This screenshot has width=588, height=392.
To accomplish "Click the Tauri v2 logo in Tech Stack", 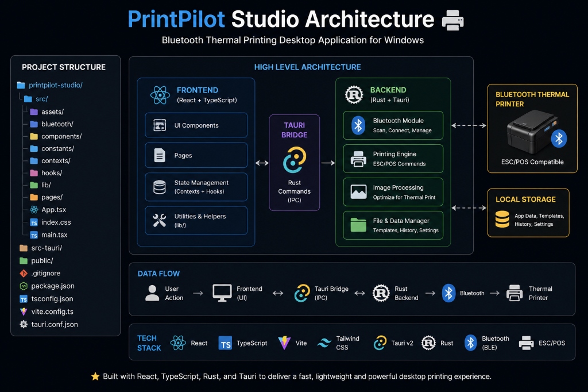I will tap(380, 343).
